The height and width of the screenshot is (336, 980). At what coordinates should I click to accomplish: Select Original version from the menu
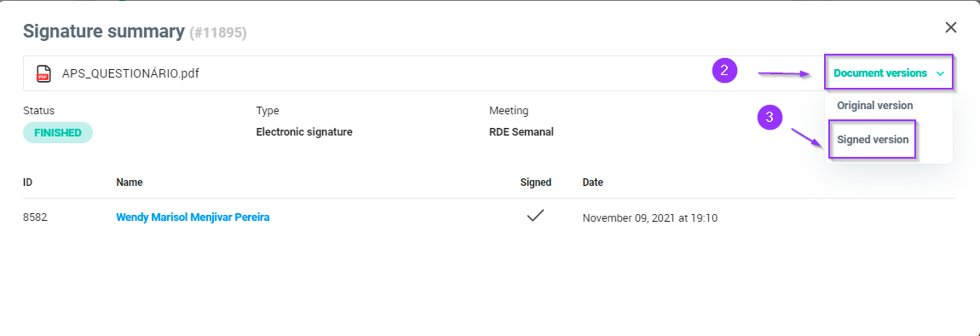[x=874, y=106]
